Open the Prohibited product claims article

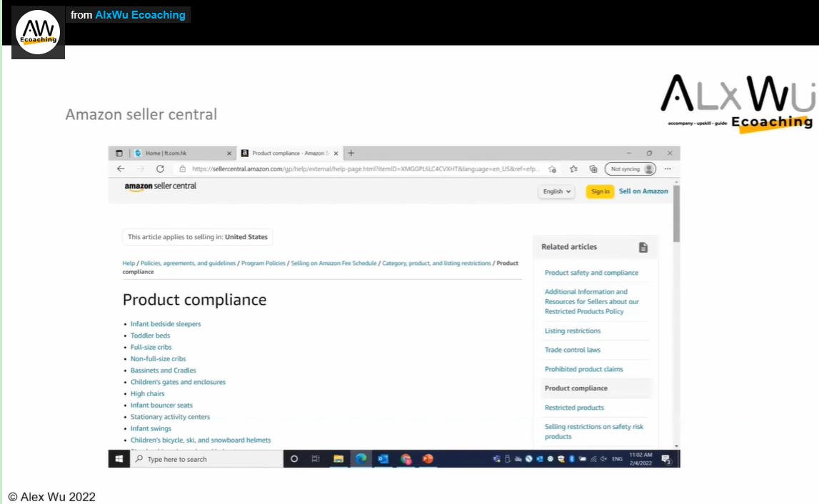coord(584,369)
